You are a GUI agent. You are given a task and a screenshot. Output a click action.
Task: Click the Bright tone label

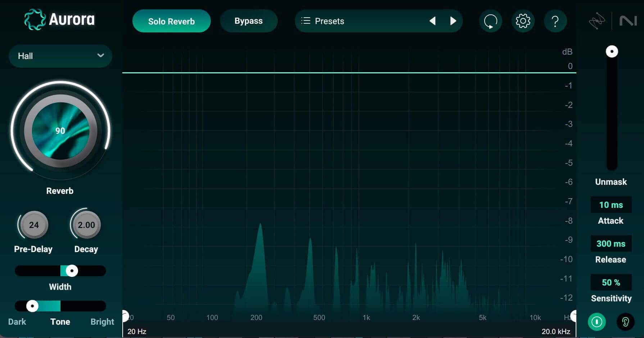tap(102, 322)
